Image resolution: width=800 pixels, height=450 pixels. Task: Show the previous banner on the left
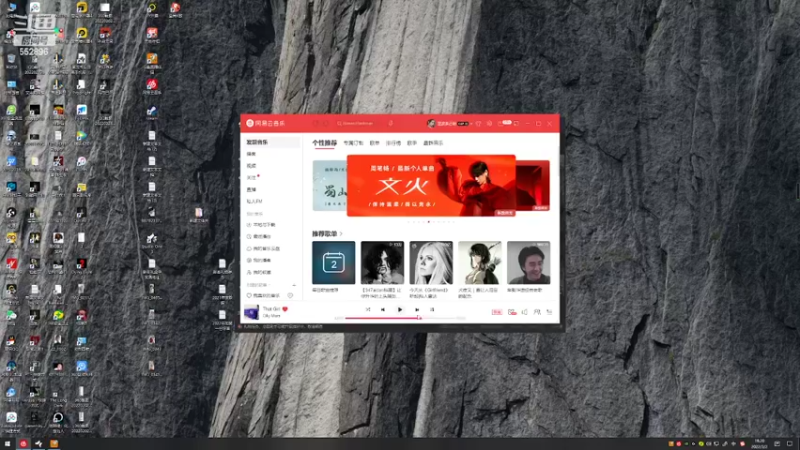pos(329,186)
